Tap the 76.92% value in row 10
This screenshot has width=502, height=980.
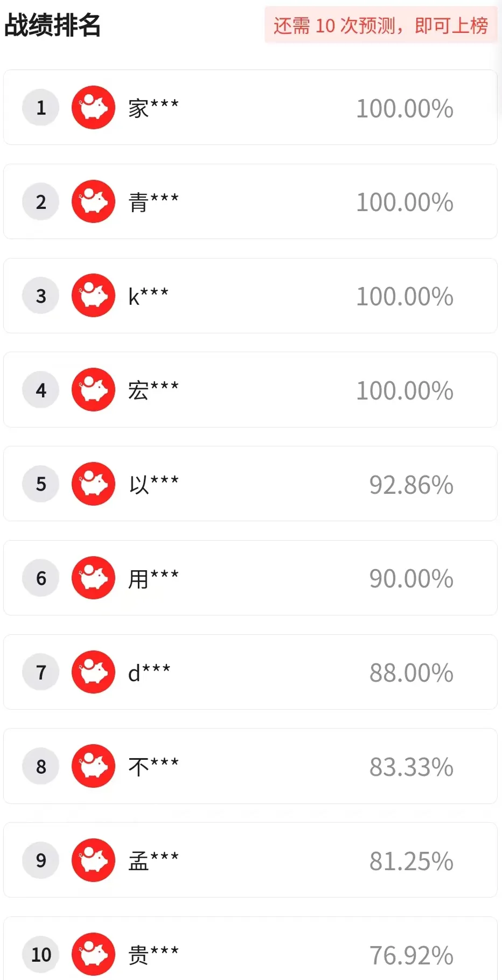pos(411,955)
